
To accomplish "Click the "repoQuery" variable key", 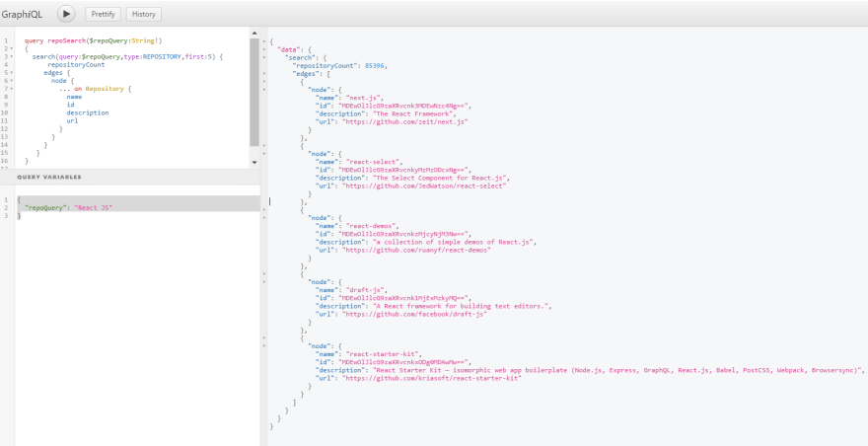I will pos(46,208).
